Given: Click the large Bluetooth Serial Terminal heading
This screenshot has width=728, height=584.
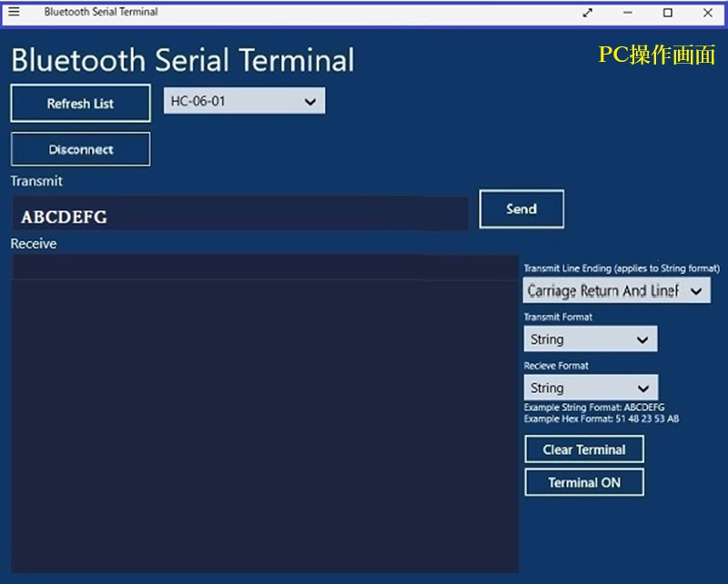Looking at the screenshot, I should pos(182,61).
